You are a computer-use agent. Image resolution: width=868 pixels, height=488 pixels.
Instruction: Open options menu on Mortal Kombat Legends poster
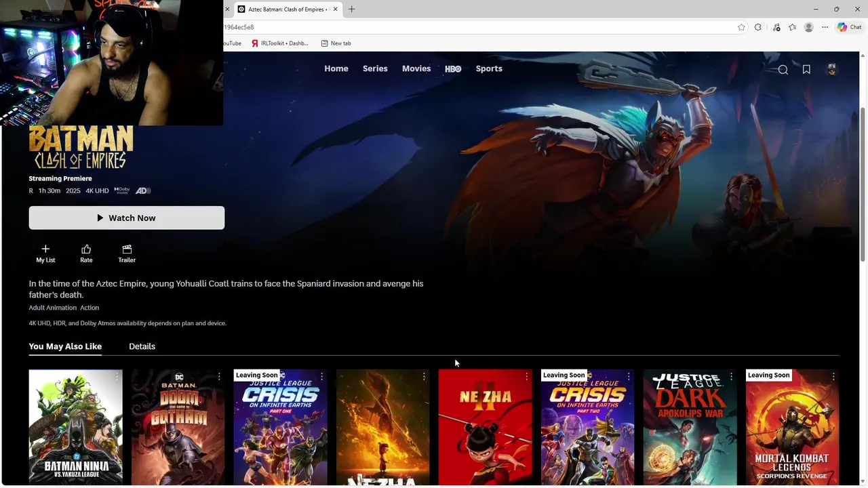pos(833,376)
